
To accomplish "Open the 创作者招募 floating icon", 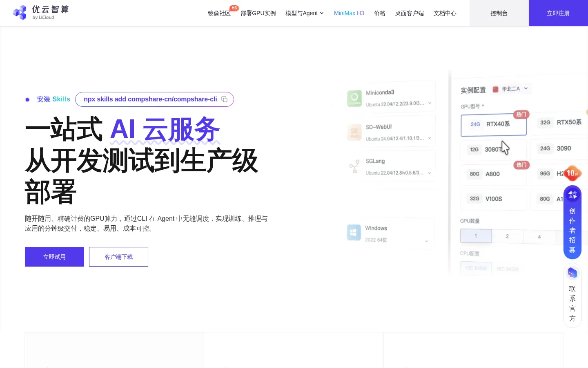I will tap(572, 195).
